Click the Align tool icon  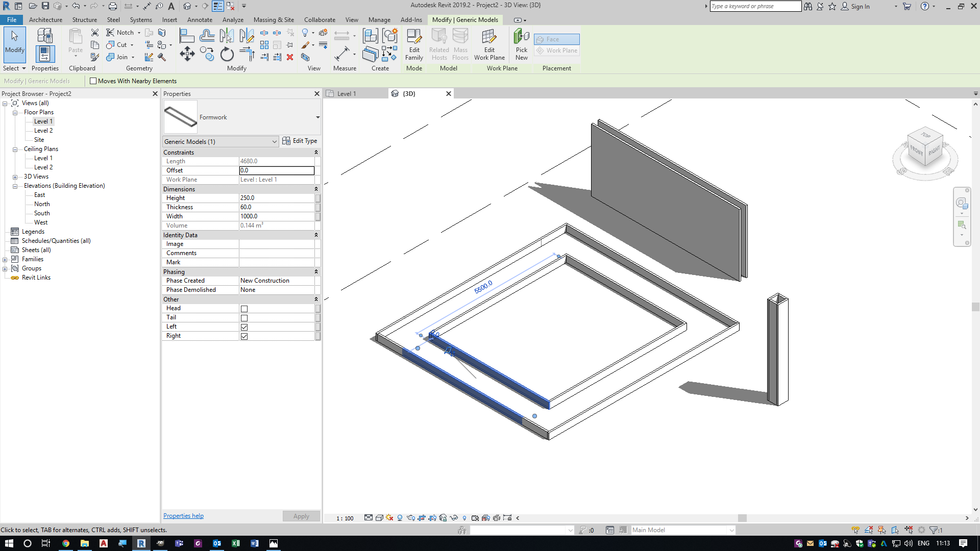coord(187,35)
